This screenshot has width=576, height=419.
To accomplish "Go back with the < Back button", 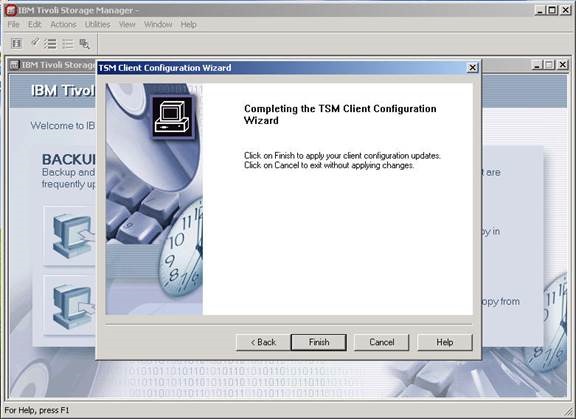I will (x=263, y=342).
